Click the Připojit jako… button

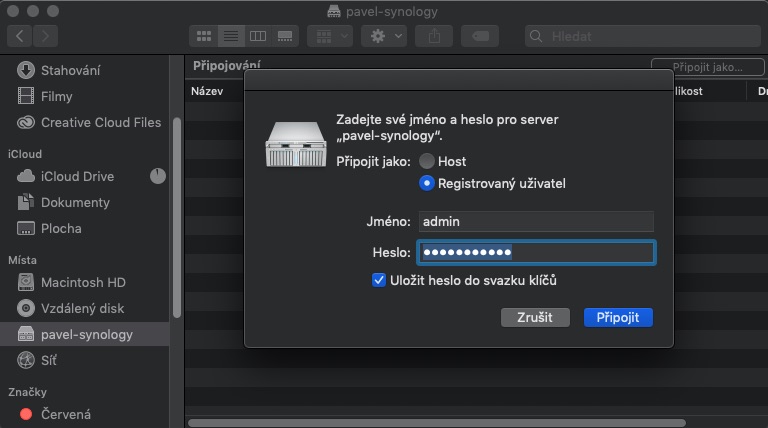click(x=707, y=67)
